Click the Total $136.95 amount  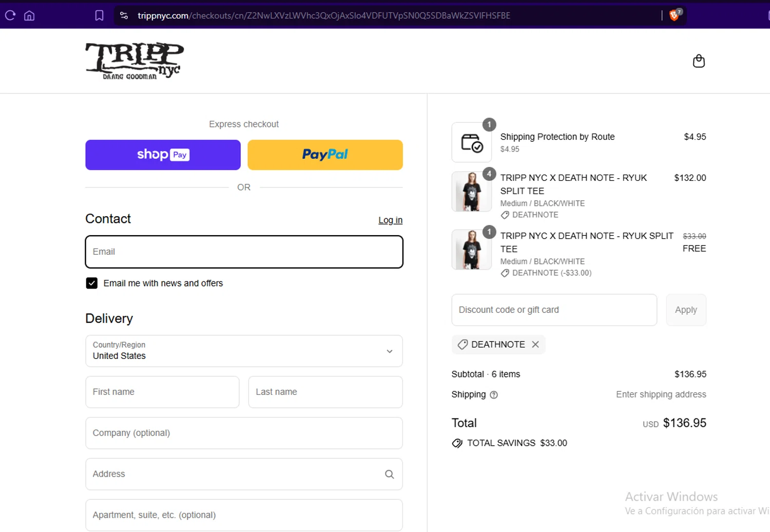(x=684, y=423)
